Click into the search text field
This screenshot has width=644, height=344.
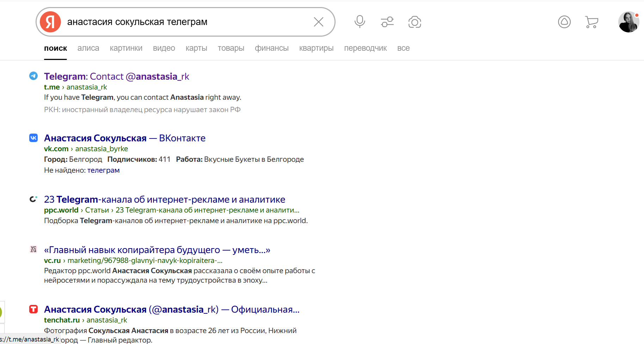pos(187,22)
